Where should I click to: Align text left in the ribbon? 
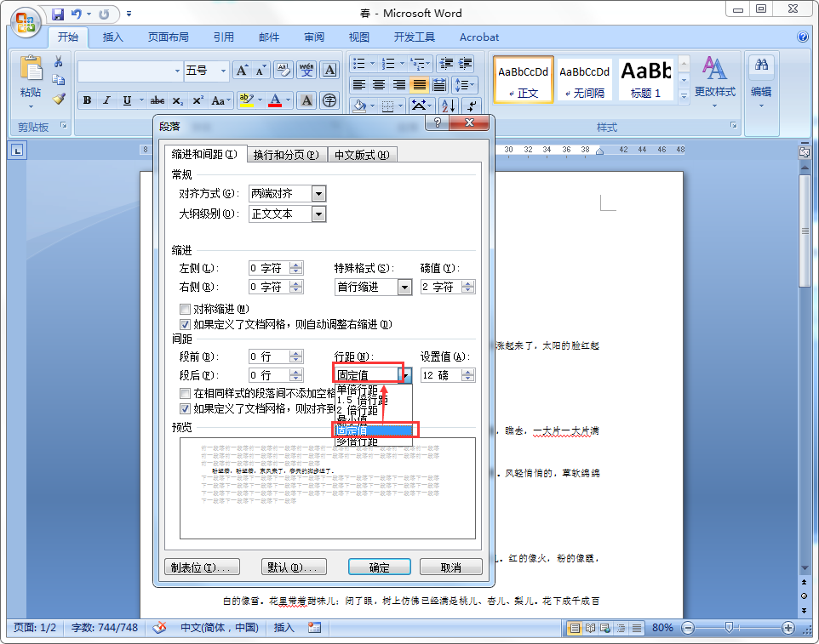pyautogui.click(x=358, y=84)
